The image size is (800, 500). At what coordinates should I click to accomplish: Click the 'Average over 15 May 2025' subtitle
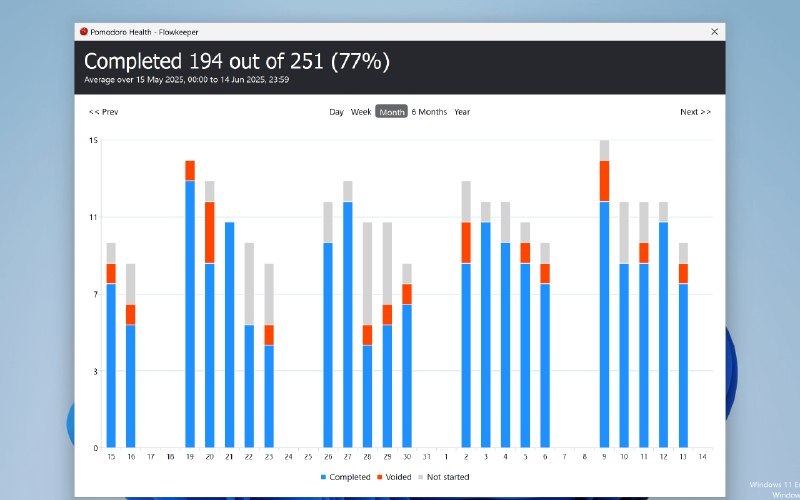tap(187, 80)
